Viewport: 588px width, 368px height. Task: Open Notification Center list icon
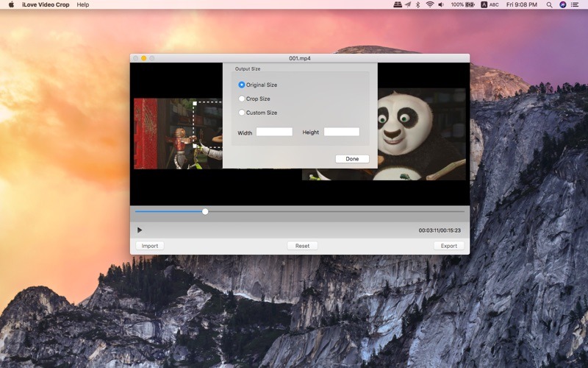(575, 4)
